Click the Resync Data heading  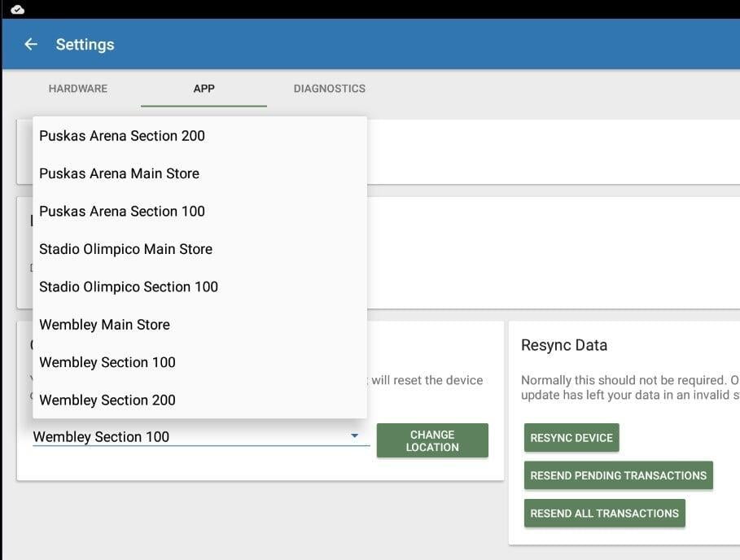coord(564,345)
